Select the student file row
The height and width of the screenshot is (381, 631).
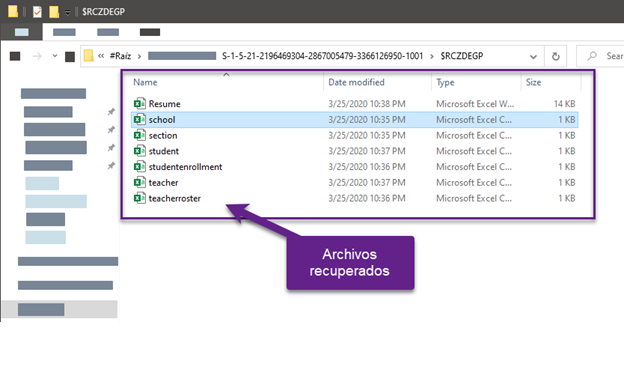[355, 151]
